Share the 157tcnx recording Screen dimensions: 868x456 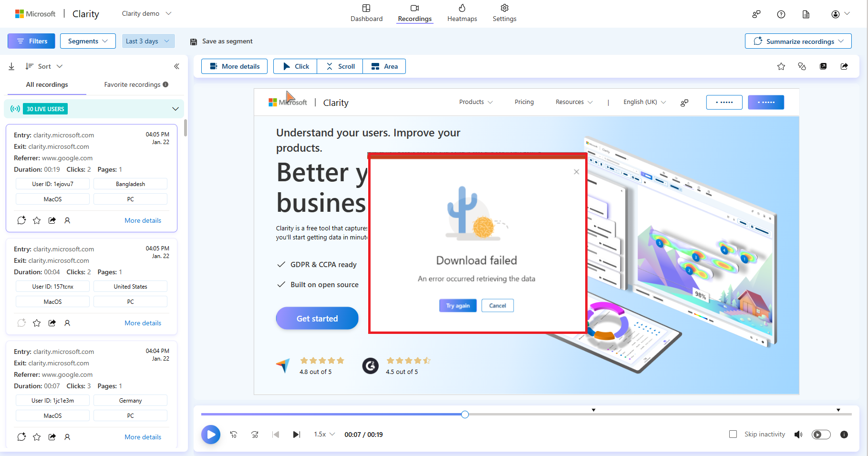coord(52,323)
